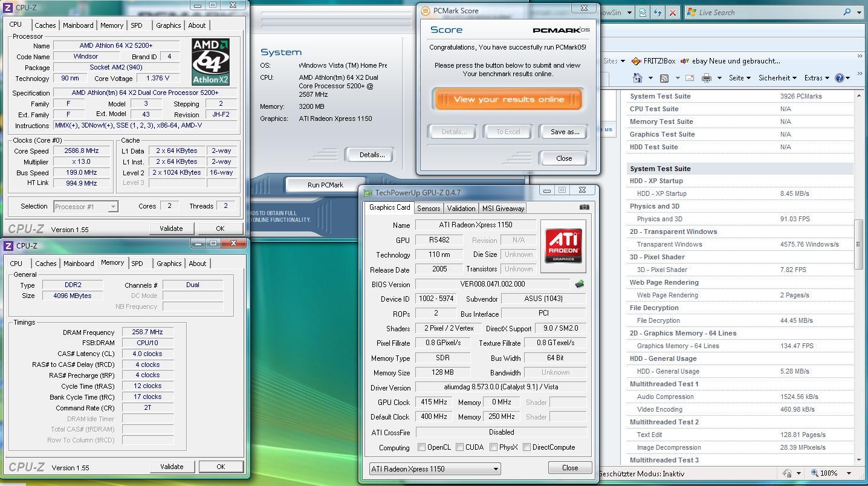Open the zoom level dropdown arrow in status bar
This screenshot has width=868, height=486.
click(x=849, y=473)
